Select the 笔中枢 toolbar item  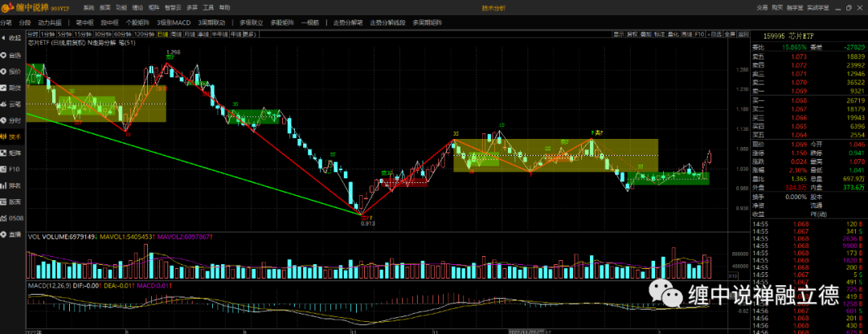tap(84, 22)
